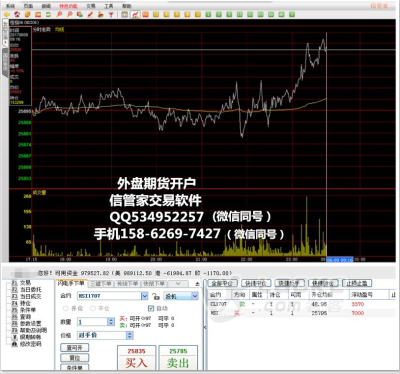
Task: Click the red funnel filter toolbar icon
Action: (111, 14)
